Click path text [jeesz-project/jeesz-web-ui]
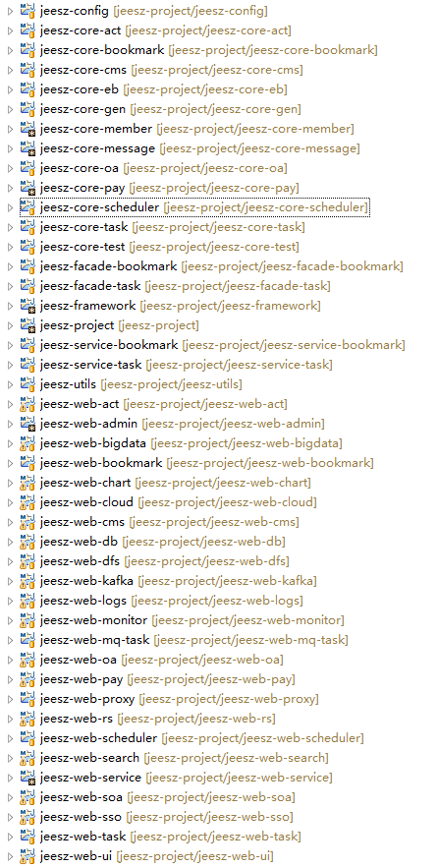 194,856
